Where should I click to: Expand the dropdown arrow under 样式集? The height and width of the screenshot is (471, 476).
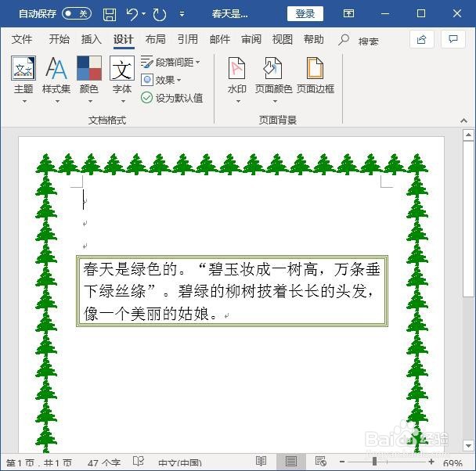(57, 101)
